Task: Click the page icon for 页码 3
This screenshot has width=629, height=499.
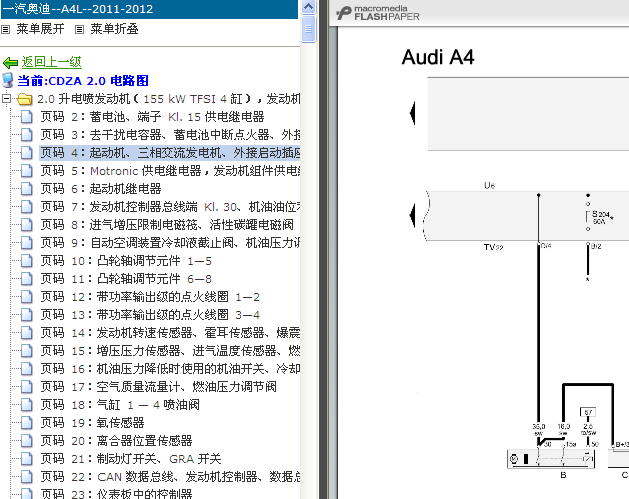Action: (26, 135)
